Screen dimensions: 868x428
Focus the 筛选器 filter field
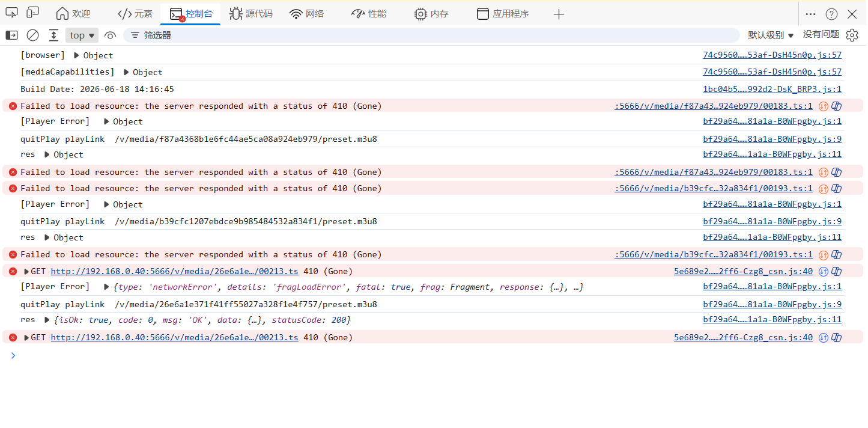(x=431, y=35)
